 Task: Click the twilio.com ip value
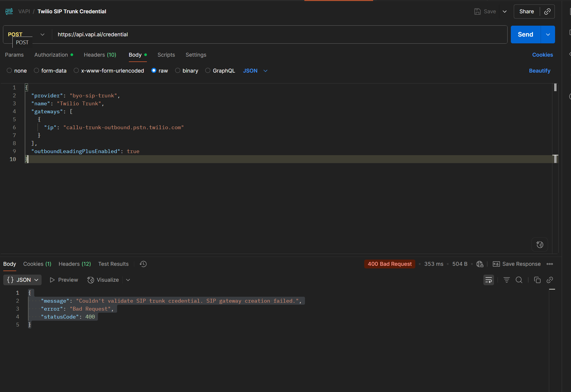click(124, 127)
